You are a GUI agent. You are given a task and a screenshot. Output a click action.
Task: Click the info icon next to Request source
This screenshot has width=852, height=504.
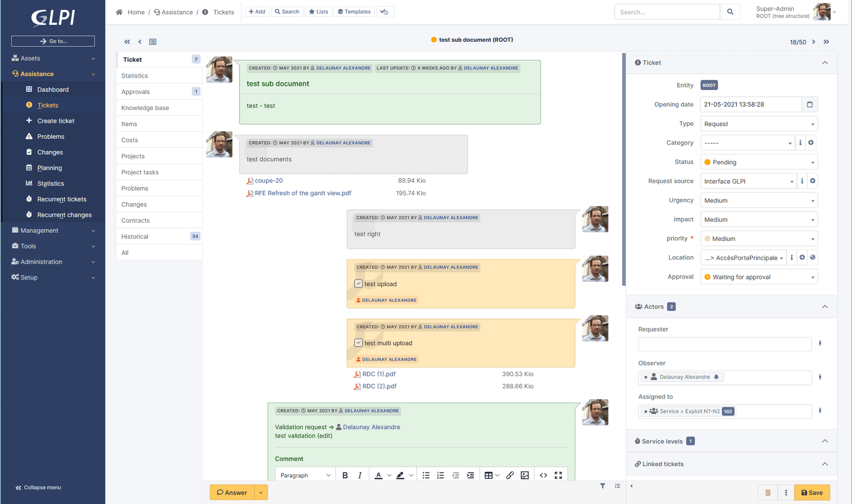tap(801, 181)
